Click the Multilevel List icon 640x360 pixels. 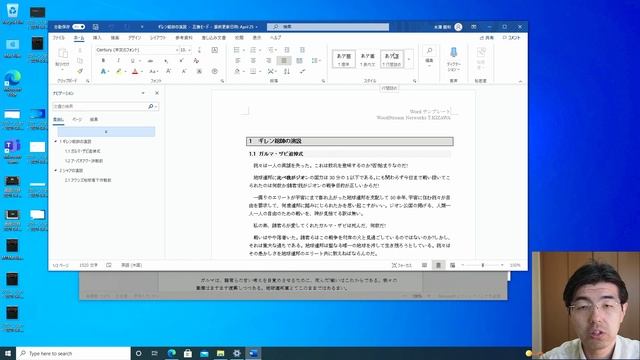(x=270, y=50)
